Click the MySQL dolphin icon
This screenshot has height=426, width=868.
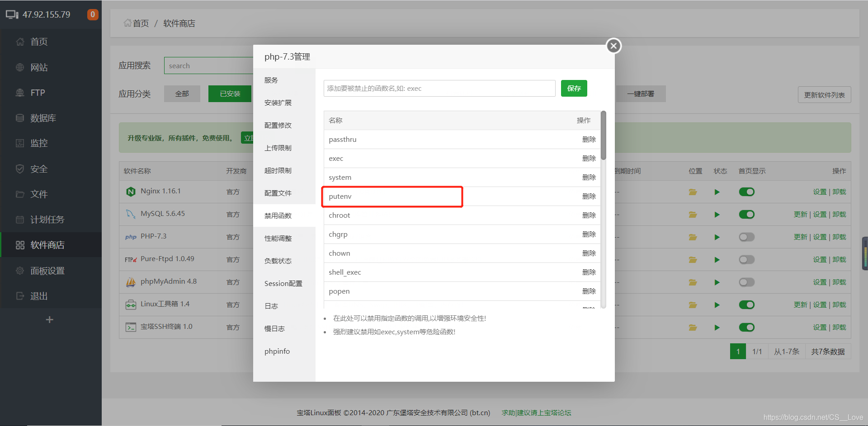(x=131, y=214)
